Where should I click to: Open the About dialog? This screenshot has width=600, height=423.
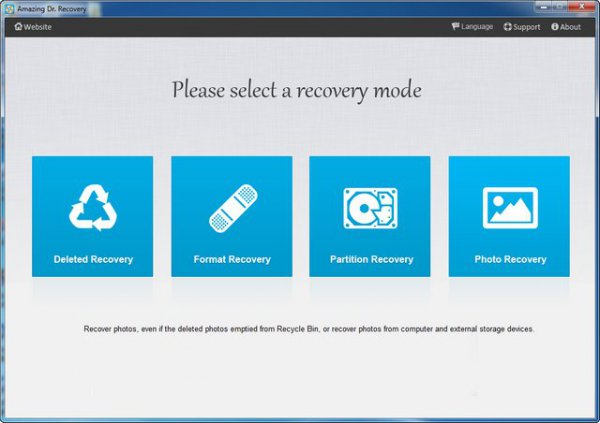click(566, 27)
